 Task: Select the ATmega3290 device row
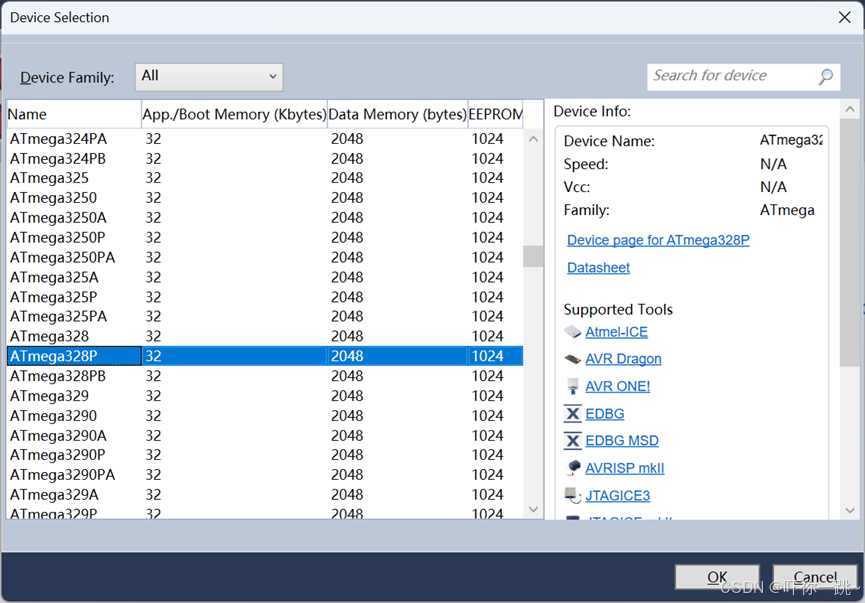(x=265, y=415)
